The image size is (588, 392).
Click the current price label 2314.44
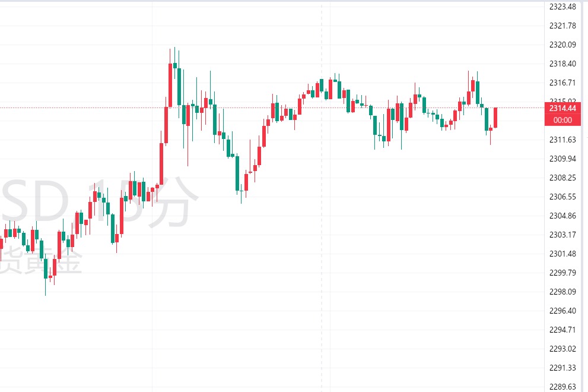(562, 108)
